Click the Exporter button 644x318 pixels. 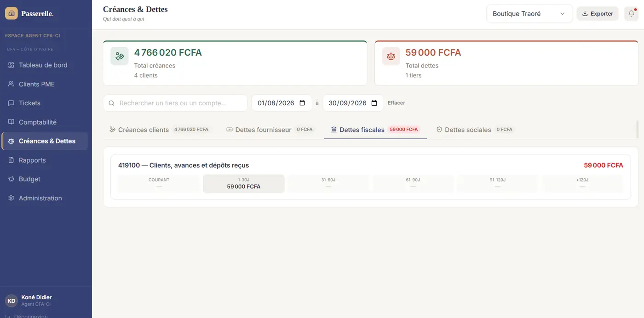click(x=598, y=14)
